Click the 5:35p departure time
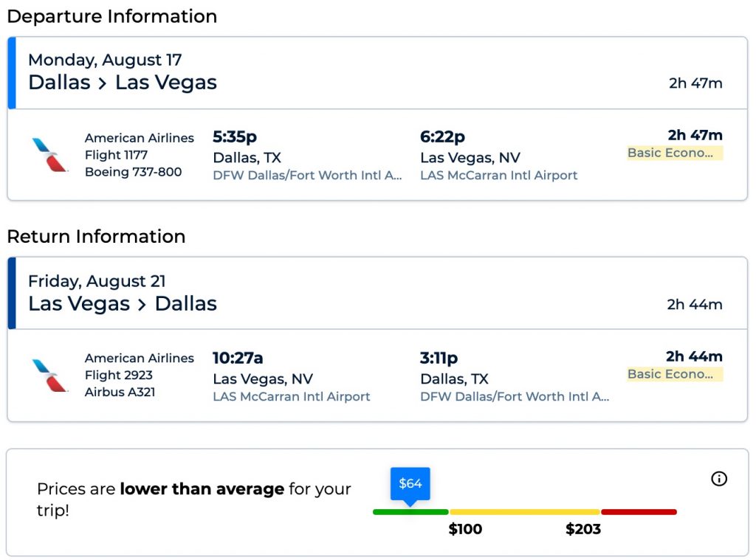This screenshot has height=560, width=756. pos(235,136)
